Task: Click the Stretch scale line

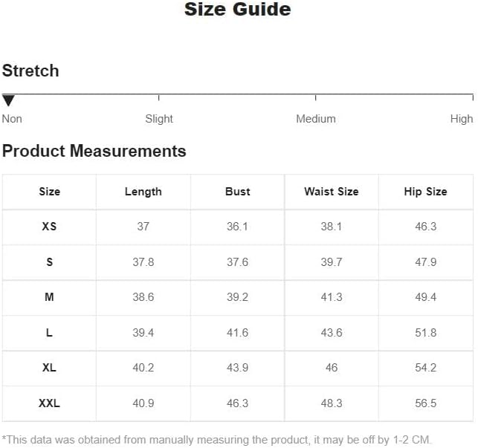Action: coord(238,95)
